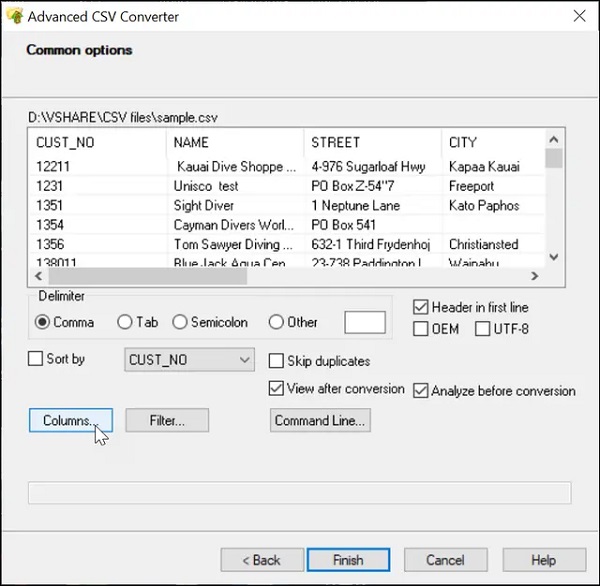This screenshot has width=600, height=586.
Task: Open the Columns... dialog
Action: coord(71,420)
